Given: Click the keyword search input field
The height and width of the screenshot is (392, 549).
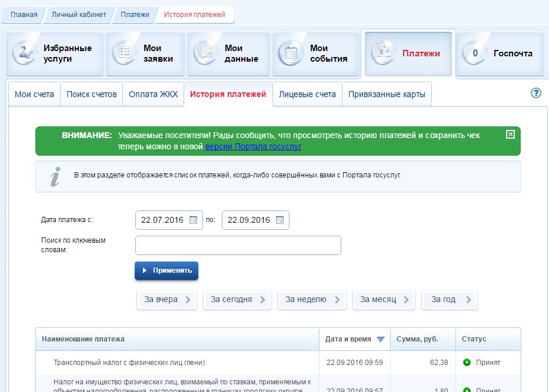Looking at the screenshot, I should [x=238, y=246].
